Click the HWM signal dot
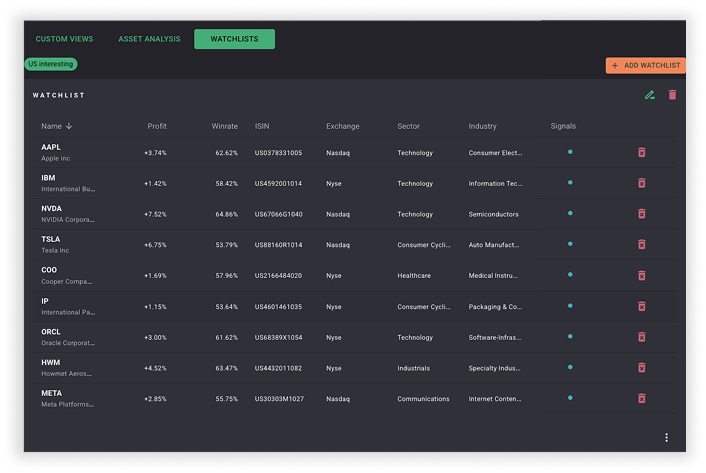 pyautogui.click(x=570, y=367)
